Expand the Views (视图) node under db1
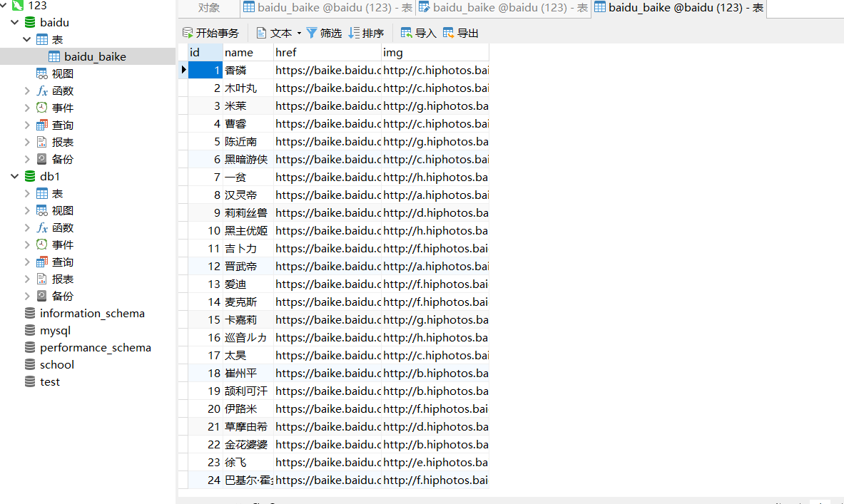 point(27,210)
